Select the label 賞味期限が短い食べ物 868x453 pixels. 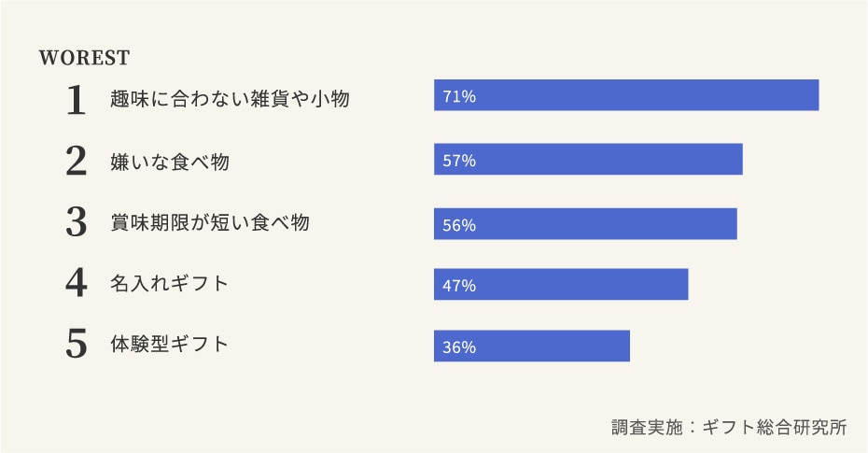(x=209, y=222)
